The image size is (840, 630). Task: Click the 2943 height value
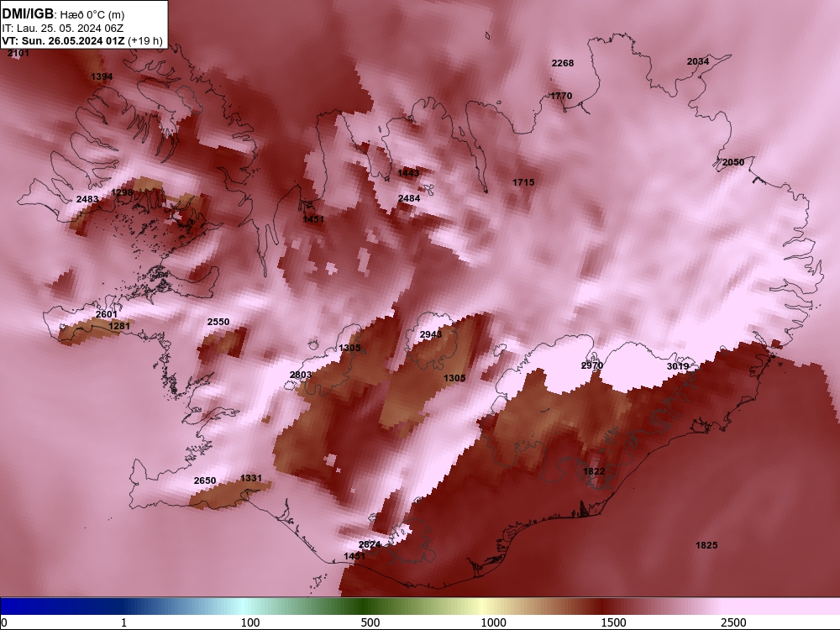[431, 335]
